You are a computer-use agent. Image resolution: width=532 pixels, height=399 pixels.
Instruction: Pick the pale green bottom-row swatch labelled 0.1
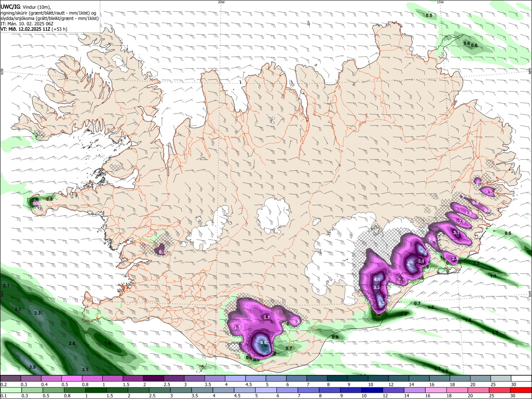(11, 390)
